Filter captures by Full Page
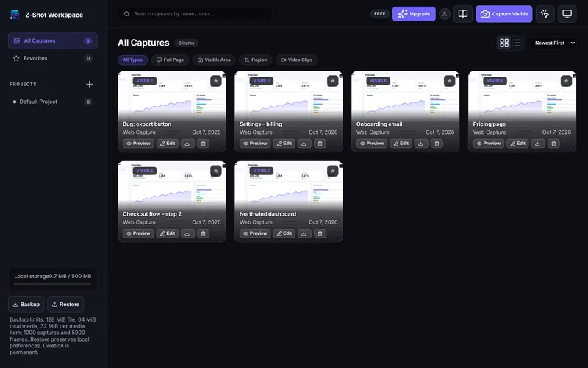 pos(170,60)
